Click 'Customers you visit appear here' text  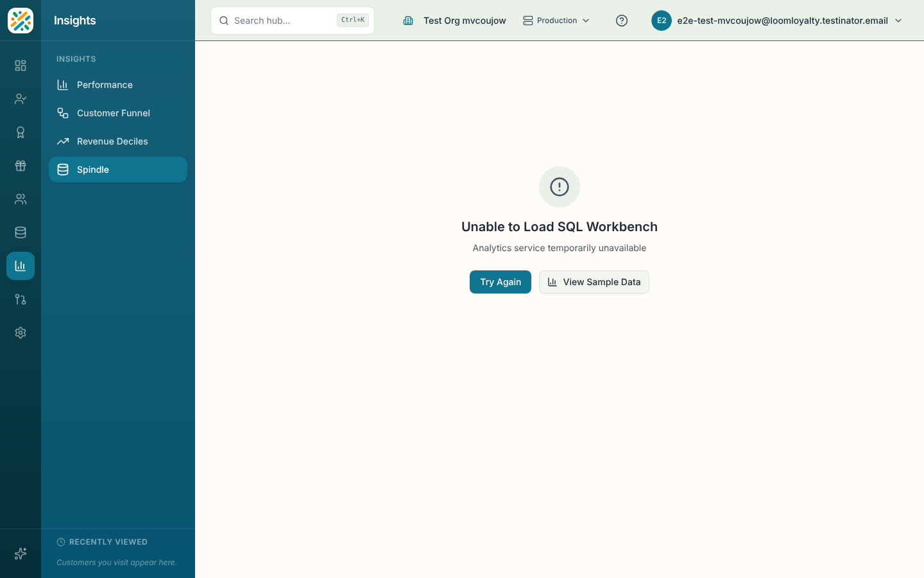click(117, 563)
